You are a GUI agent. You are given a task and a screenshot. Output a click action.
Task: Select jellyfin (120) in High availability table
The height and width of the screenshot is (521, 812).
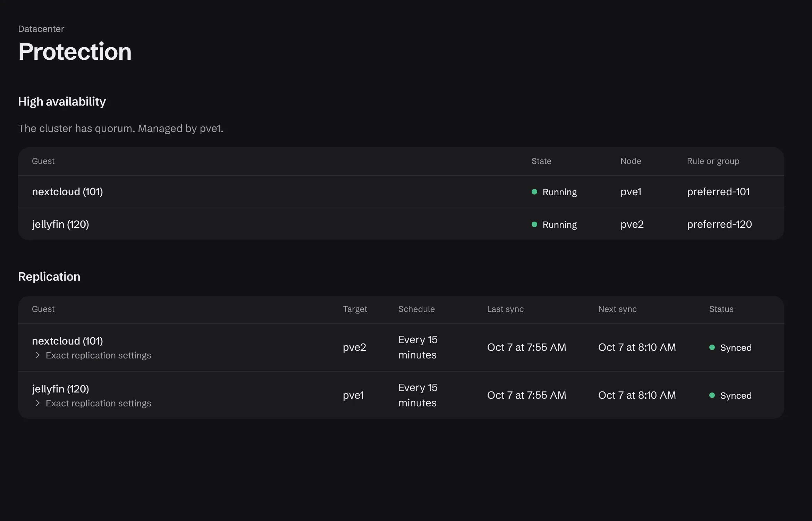pyautogui.click(x=60, y=224)
